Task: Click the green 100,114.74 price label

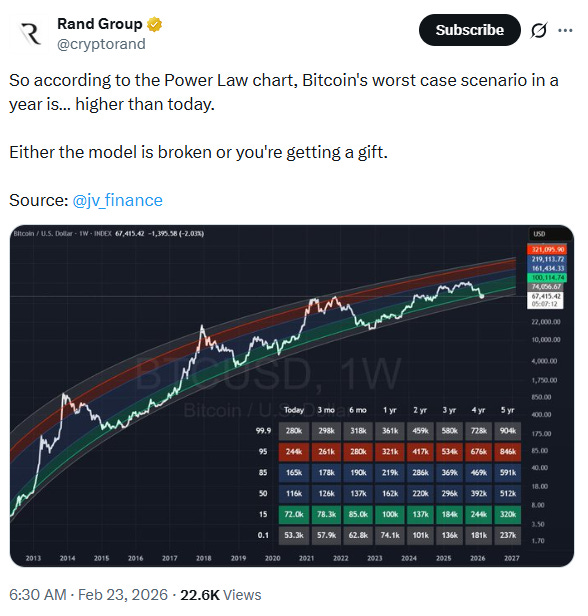Action: pyautogui.click(x=546, y=277)
